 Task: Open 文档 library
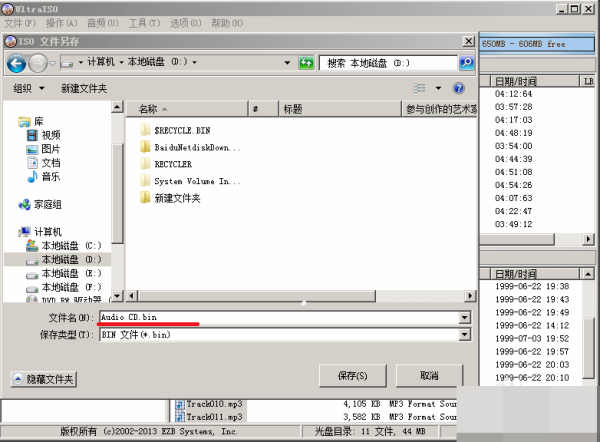click(x=44, y=163)
